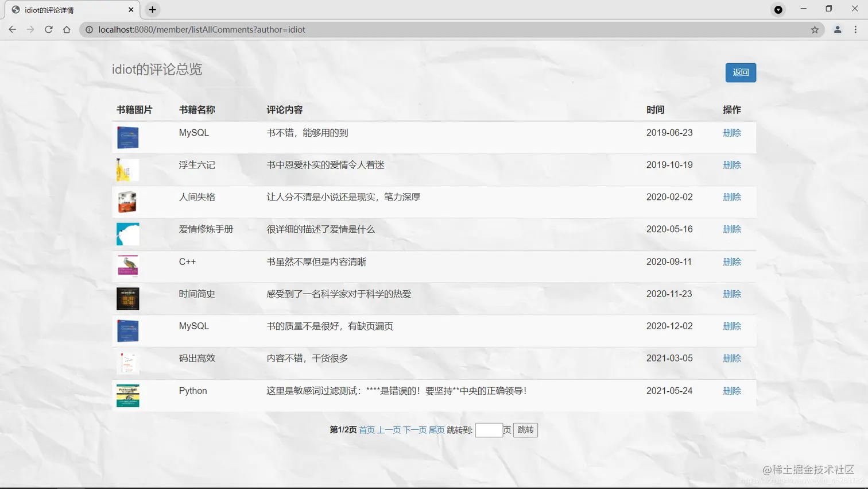Jump to the last page with 尾页

tap(436, 430)
